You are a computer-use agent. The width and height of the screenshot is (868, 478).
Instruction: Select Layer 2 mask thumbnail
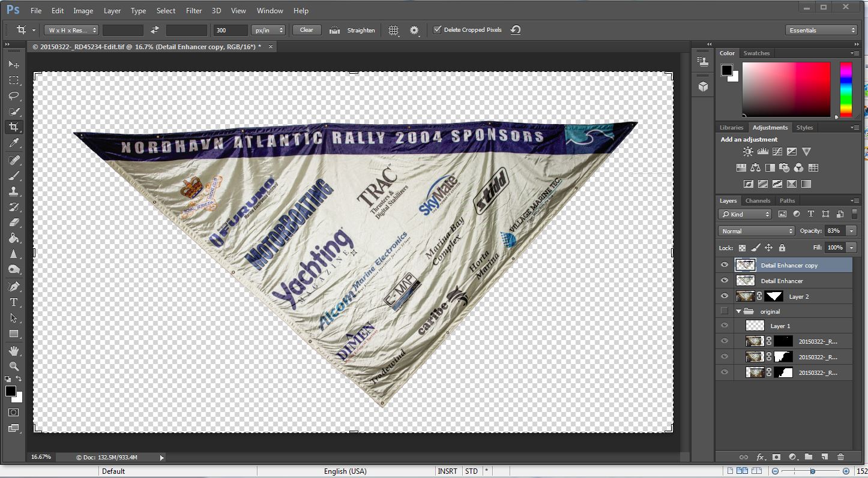click(774, 296)
